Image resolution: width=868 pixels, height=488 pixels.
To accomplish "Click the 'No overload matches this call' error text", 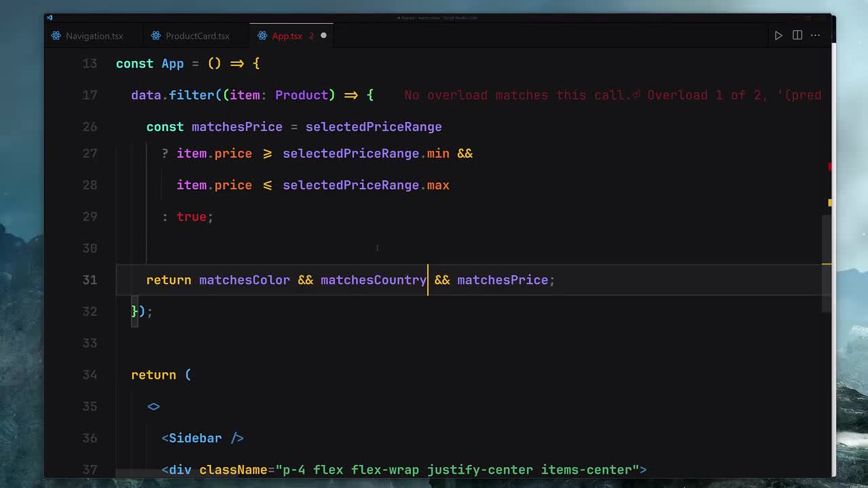I will point(612,96).
